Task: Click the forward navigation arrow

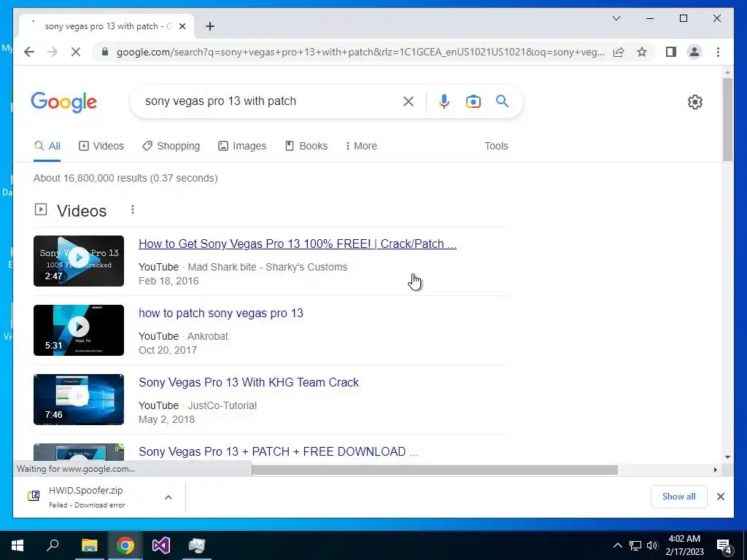Action: pyautogui.click(x=53, y=52)
